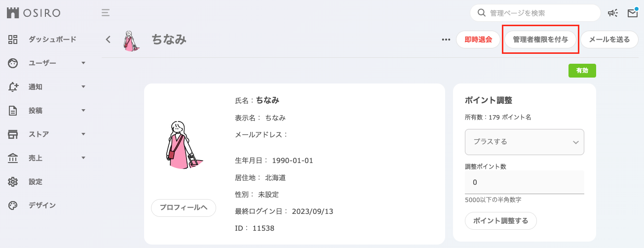Viewport: 644px width, 248px height.
Task: Expand the 通知 submenu arrow
Action: click(x=83, y=87)
